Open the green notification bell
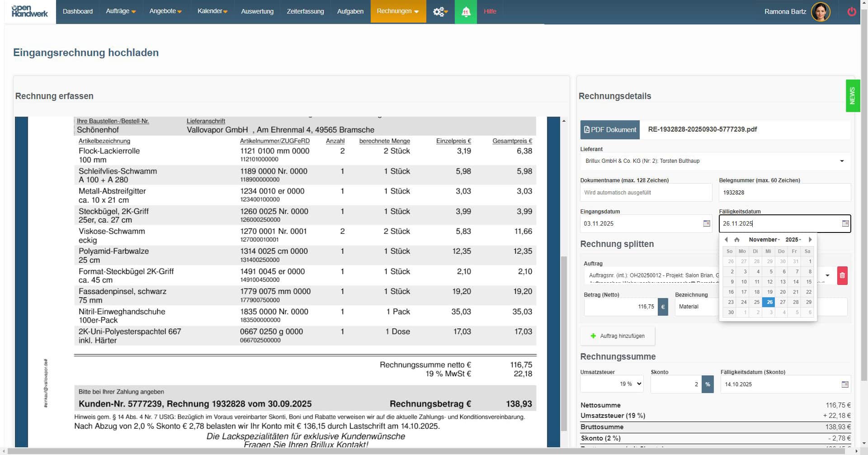The height and width of the screenshot is (455, 868). [466, 12]
